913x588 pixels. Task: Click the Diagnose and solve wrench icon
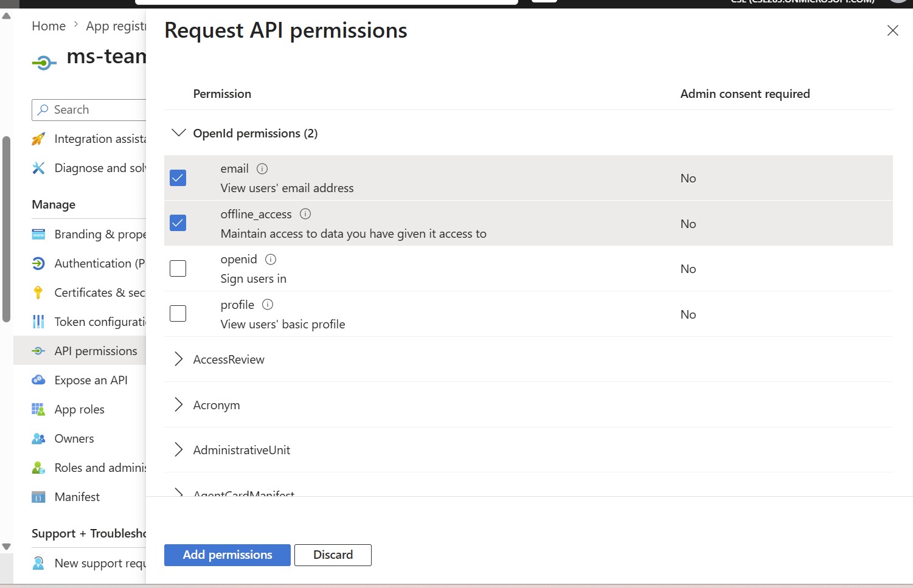(38, 168)
